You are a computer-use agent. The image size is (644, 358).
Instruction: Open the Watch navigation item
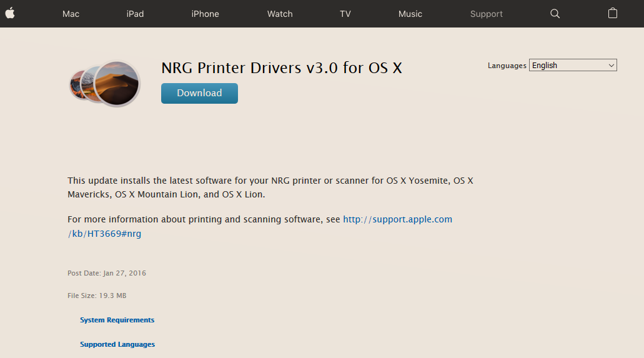pyautogui.click(x=280, y=14)
